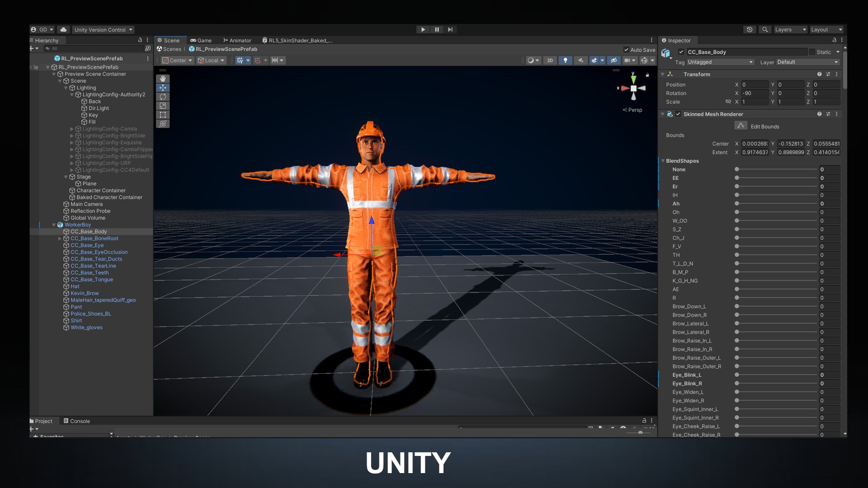The image size is (868, 488).
Task: Click the object name field CC_Base_Body
Action: [x=747, y=52]
